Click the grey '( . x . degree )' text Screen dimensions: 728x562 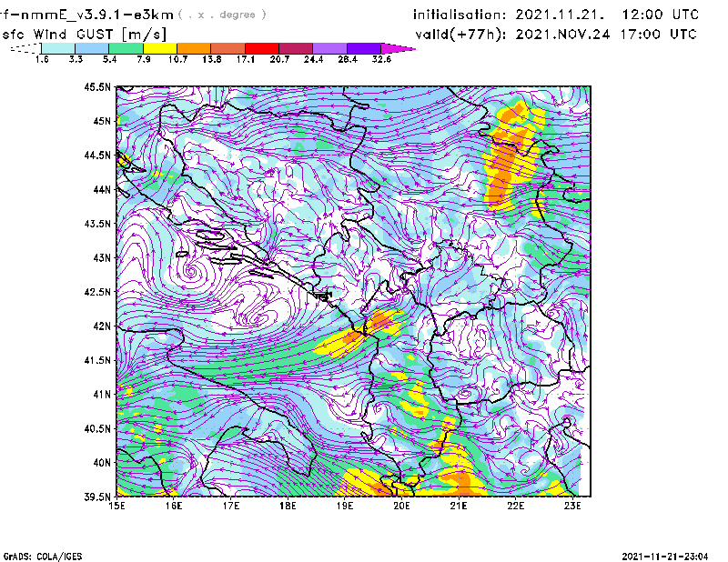tap(222, 15)
